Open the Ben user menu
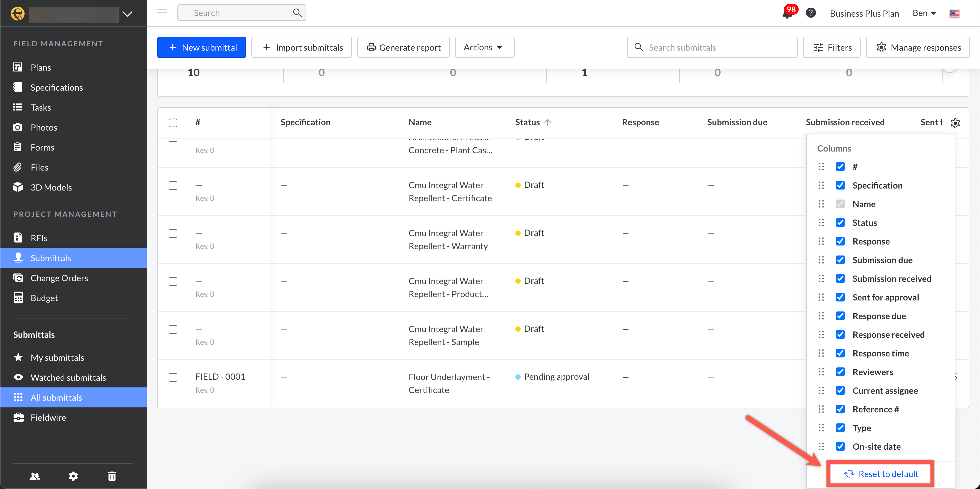The width and height of the screenshot is (980, 489). [x=924, y=13]
